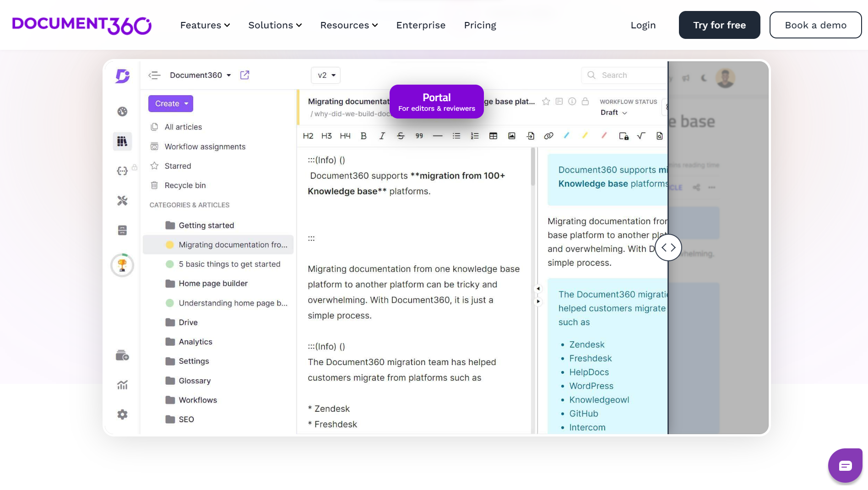This screenshot has width=868, height=490.
Task: Click the Book a demo button
Action: pos(815,25)
